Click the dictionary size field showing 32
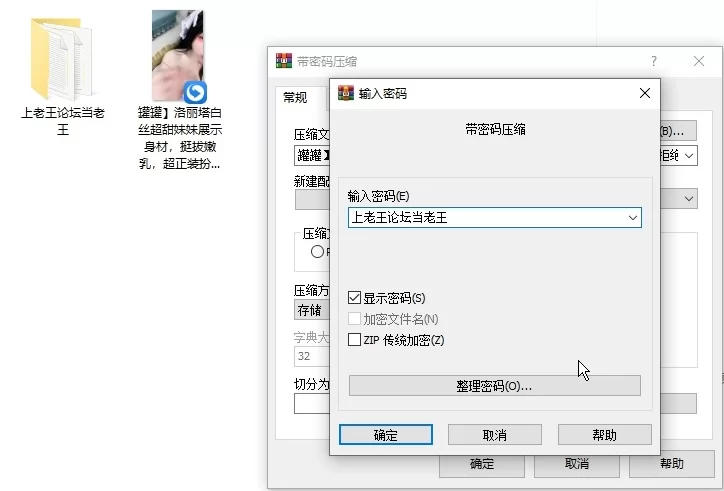The width and height of the screenshot is (724, 491). click(312, 356)
